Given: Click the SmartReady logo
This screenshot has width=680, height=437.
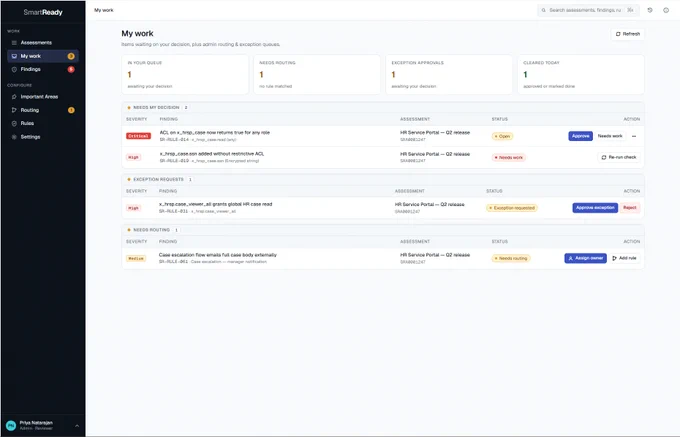Looking at the screenshot, I should [43, 12].
